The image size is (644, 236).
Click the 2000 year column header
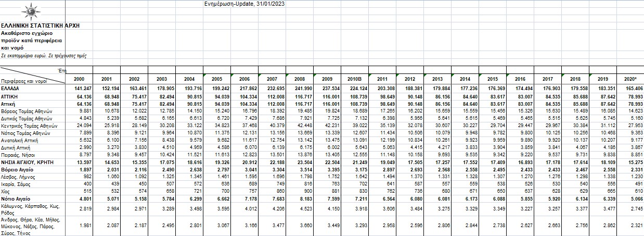(80, 79)
